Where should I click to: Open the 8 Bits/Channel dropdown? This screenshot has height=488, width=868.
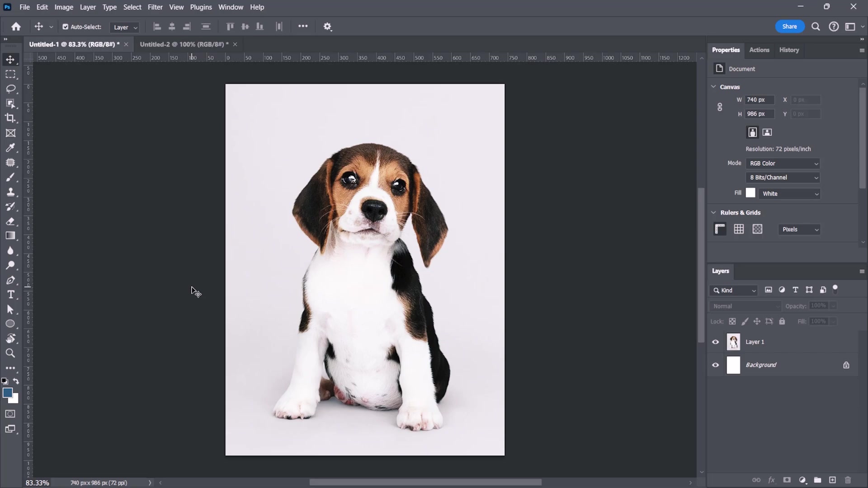tap(783, 178)
